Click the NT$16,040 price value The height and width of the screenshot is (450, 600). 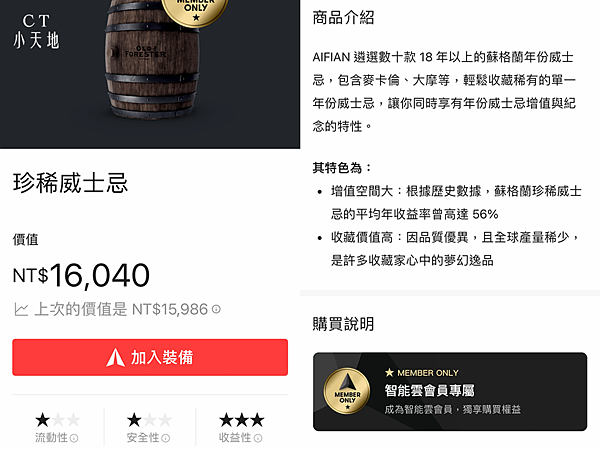point(81,275)
